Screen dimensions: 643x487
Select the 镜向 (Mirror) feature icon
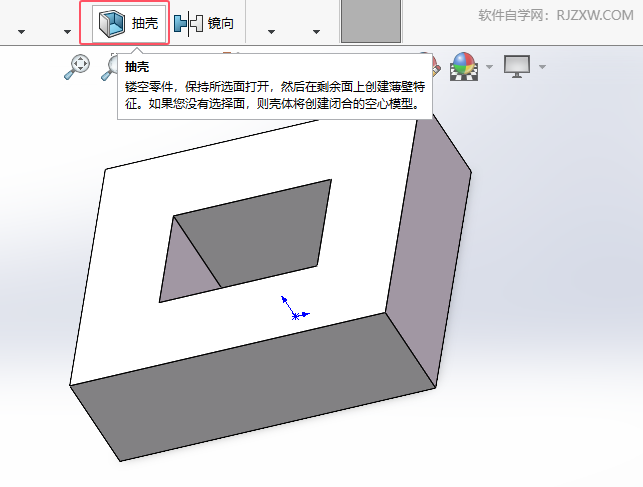coord(188,23)
